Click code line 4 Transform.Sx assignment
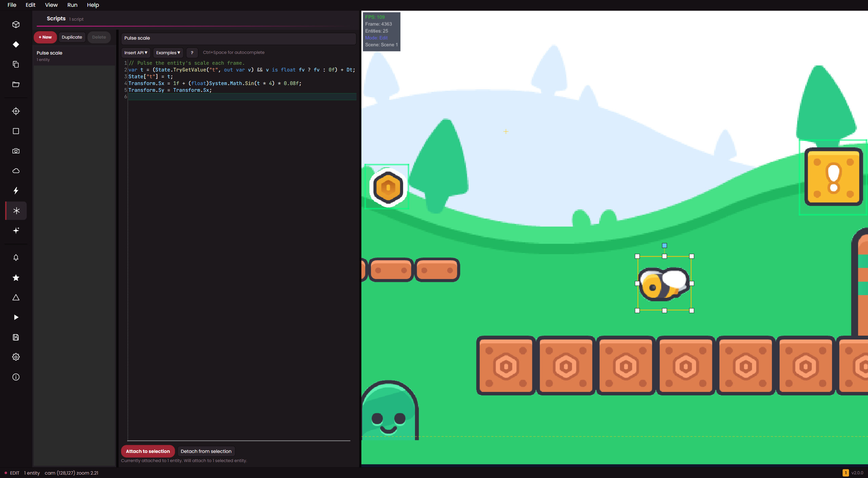 click(x=215, y=83)
